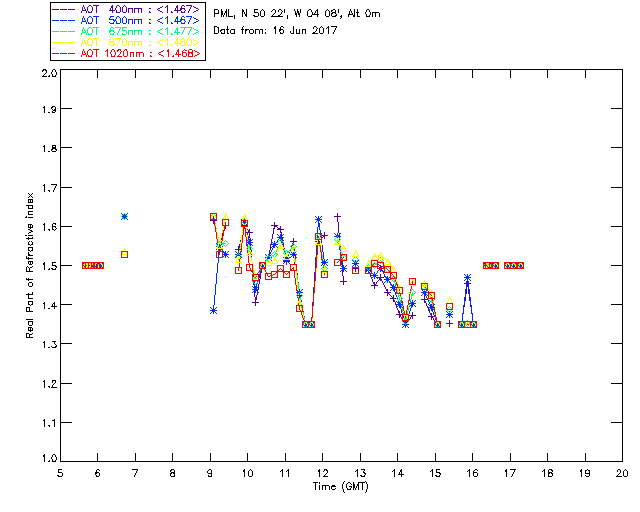Click the AOT 675nm legend entry
Image resolution: width=640 pixels, height=512 pixels.
tap(126, 31)
